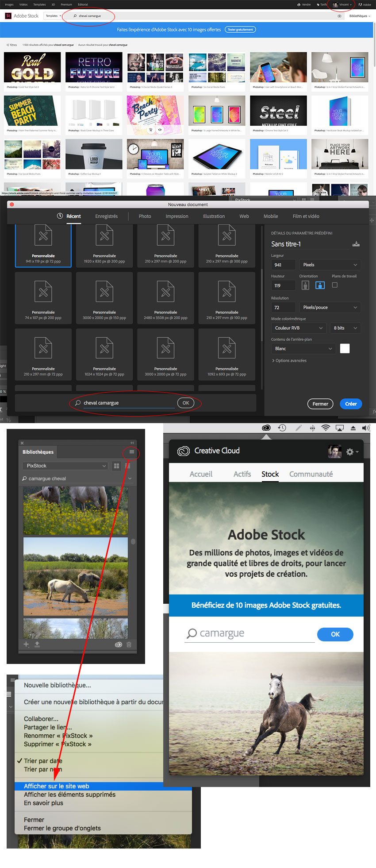This screenshot has width=376, height=868.
Task: Click the Tester gratuitement button
Action: tap(241, 30)
